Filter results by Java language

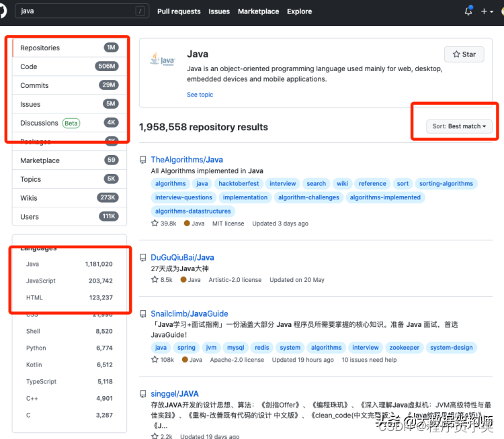[69, 264]
